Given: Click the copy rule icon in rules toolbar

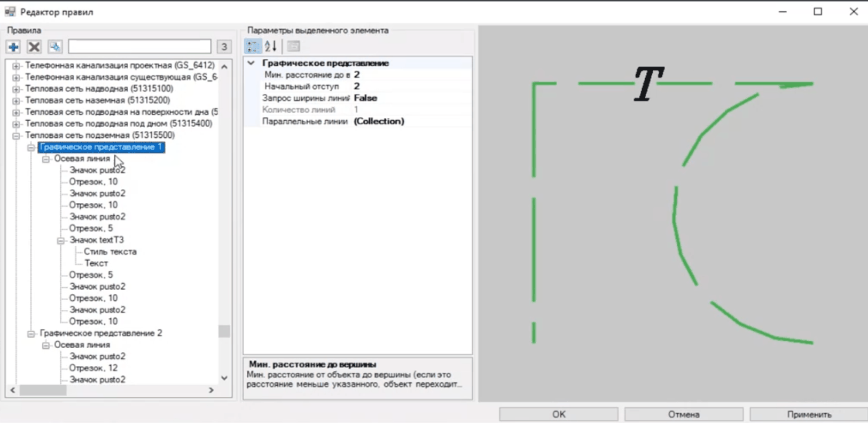Looking at the screenshot, I should click(x=55, y=47).
